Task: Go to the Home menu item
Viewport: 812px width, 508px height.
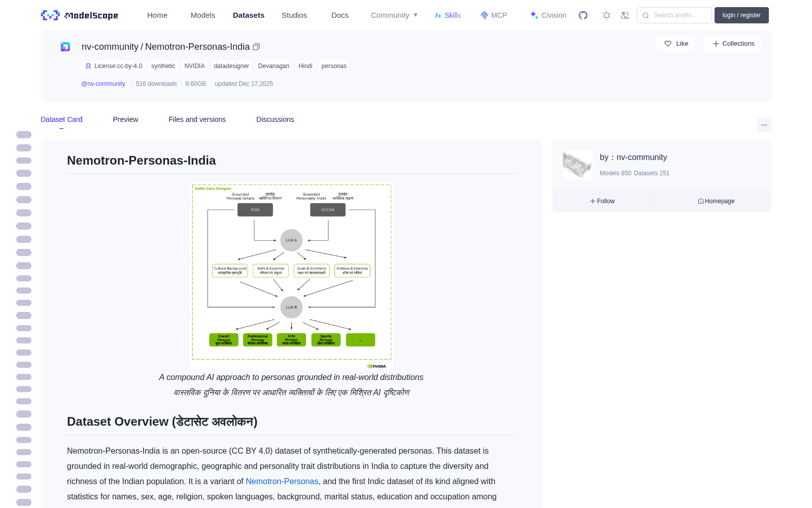Action: pyautogui.click(x=157, y=15)
